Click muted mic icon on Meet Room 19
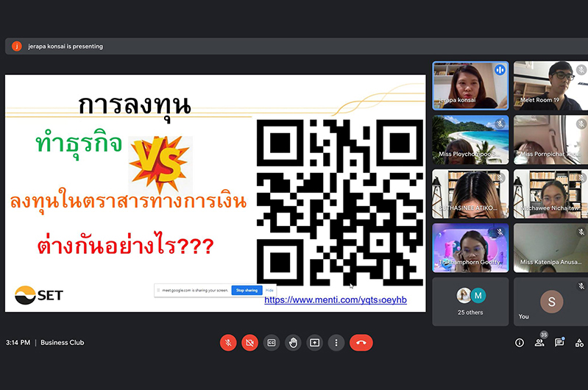Image resolution: width=588 pixels, height=390 pixels. coord(581,70)
